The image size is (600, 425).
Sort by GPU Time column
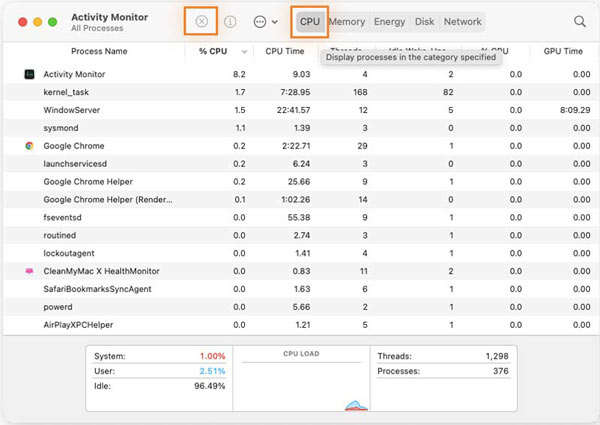563,51
